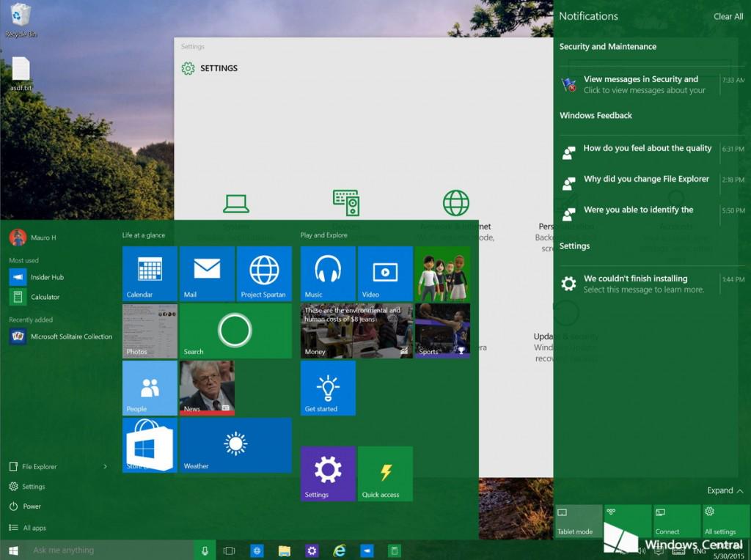Open the Mail tile
The height and width of the screenshot is (560, 751).
click(x=207, y=273)
